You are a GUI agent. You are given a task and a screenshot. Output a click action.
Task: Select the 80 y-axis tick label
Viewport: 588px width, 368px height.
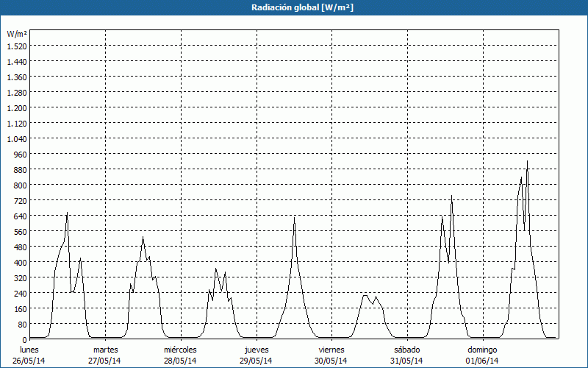21,324
